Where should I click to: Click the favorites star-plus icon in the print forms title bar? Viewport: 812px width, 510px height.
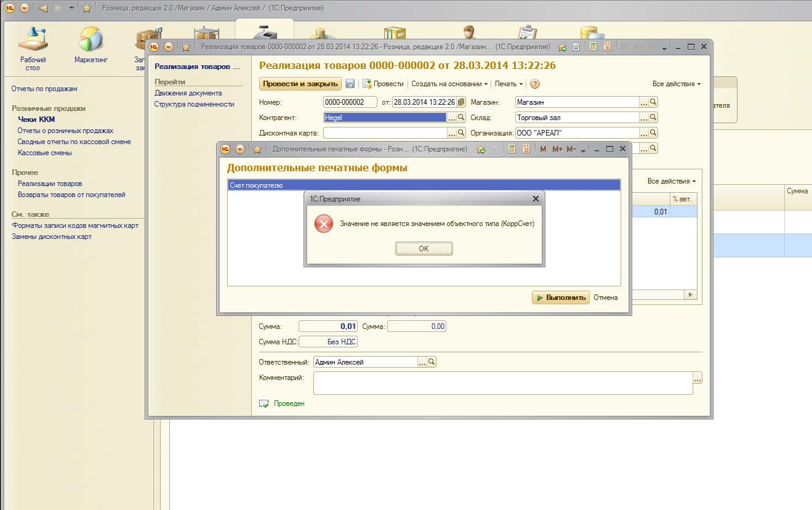tap(481, 149)
